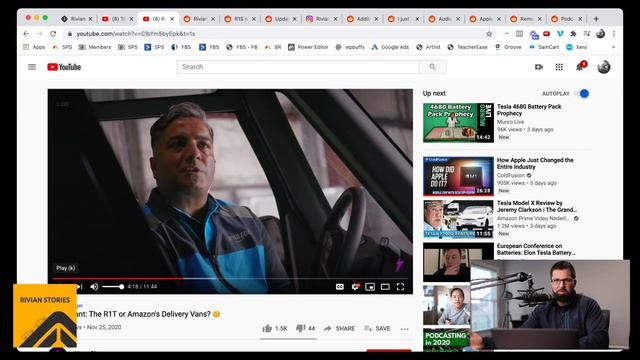Go back with the browser back arrow
Viewport: 640px width, 360px height.
26,34
